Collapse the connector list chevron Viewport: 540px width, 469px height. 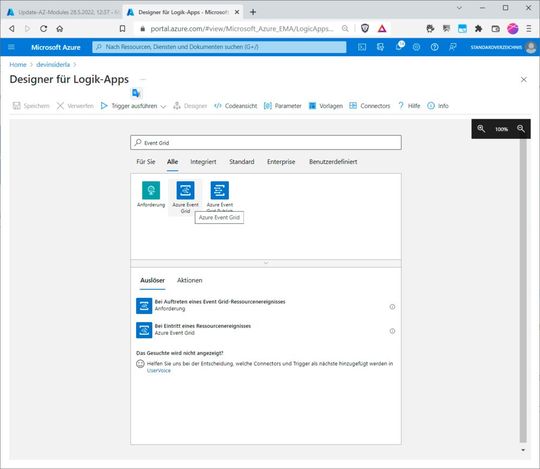point(266,263)
